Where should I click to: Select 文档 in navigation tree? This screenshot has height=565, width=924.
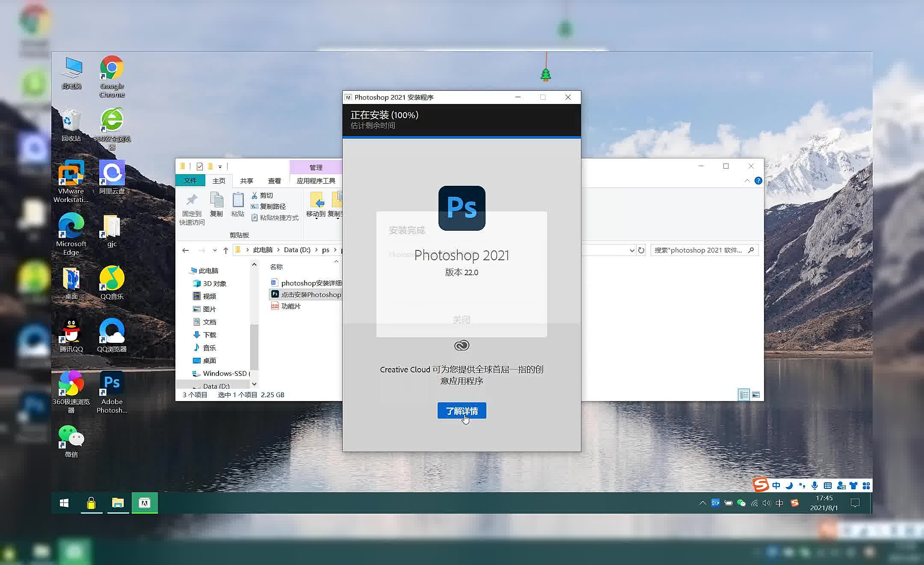204,322
